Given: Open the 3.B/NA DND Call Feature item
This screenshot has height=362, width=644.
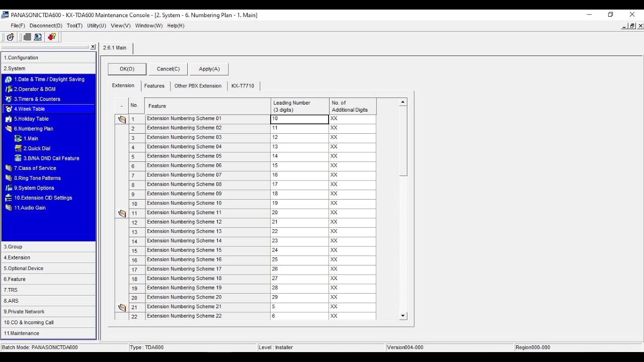Looking at the screenshot, I should [51, 158].
